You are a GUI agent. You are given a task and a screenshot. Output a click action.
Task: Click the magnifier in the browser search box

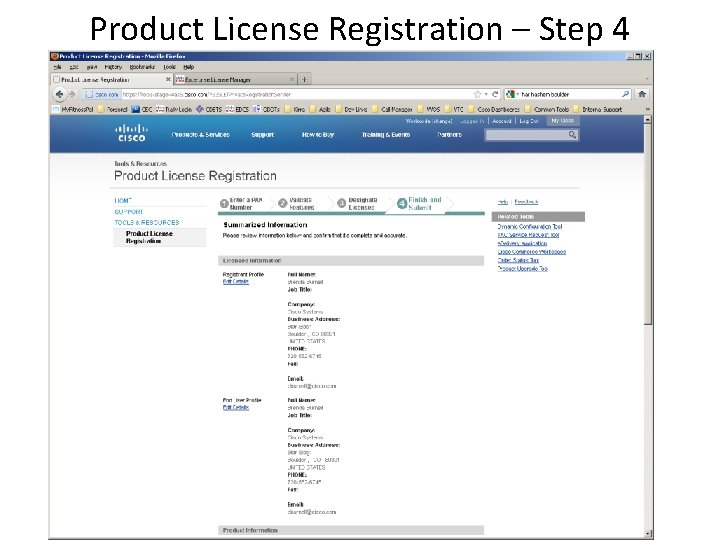point(625,94)
